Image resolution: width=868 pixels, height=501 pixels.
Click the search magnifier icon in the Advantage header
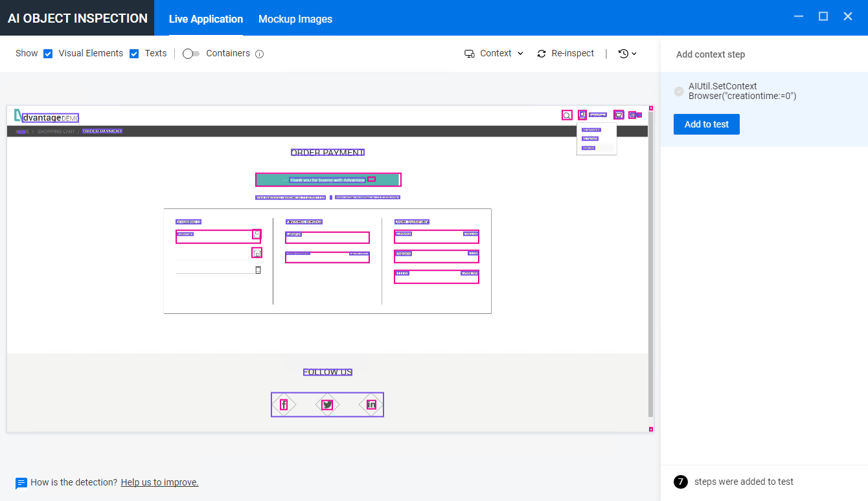[x=567, y=115]
